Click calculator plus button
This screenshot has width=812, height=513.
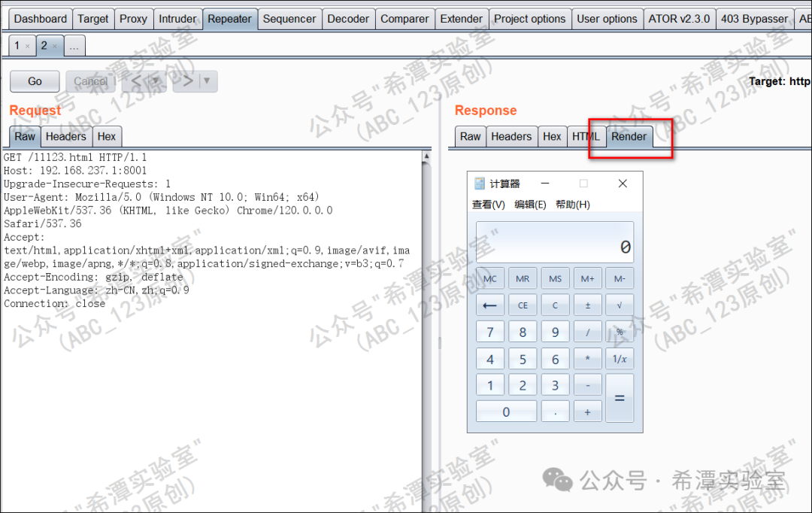pos(588,412)
